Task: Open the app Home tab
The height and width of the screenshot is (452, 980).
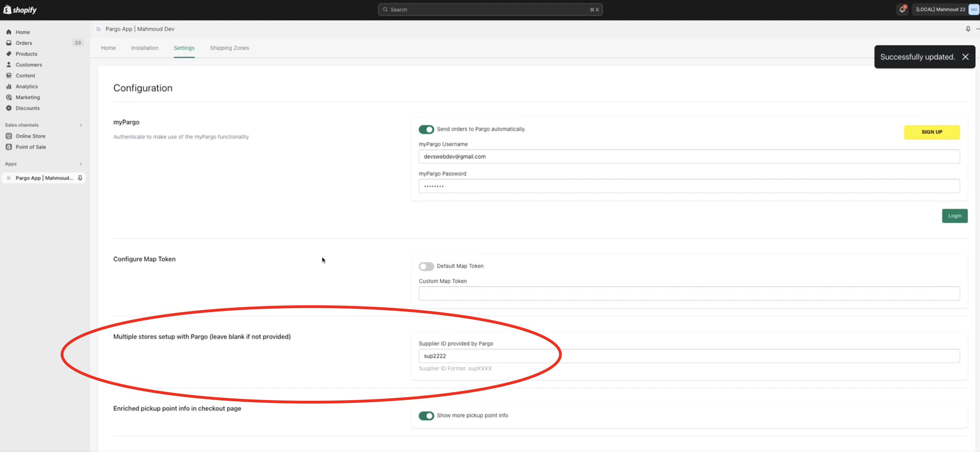Action: coord(108,48)
